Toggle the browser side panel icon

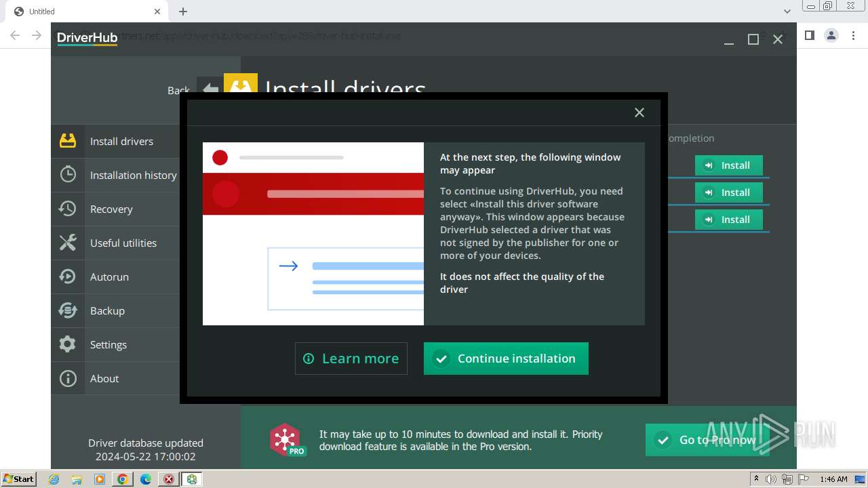point(809,35)
